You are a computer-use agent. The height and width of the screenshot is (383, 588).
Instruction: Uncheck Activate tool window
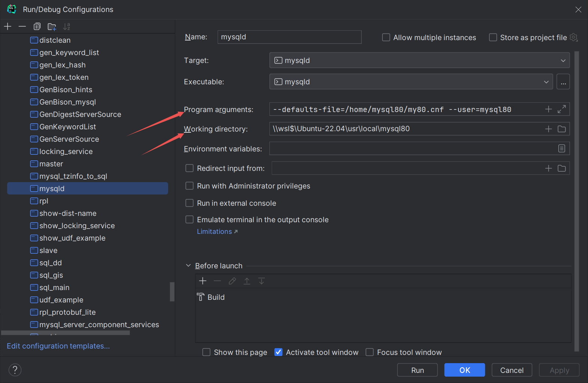(x=278, y=352)
